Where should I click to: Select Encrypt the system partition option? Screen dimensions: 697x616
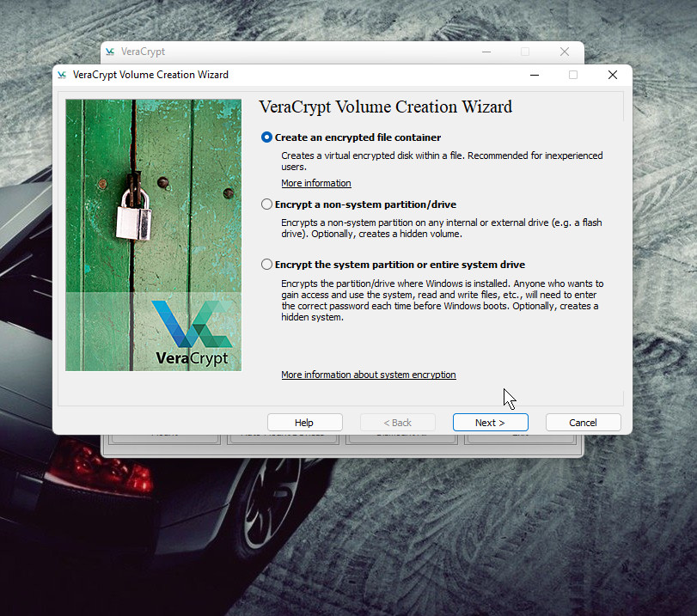click(x=393, y=265)
